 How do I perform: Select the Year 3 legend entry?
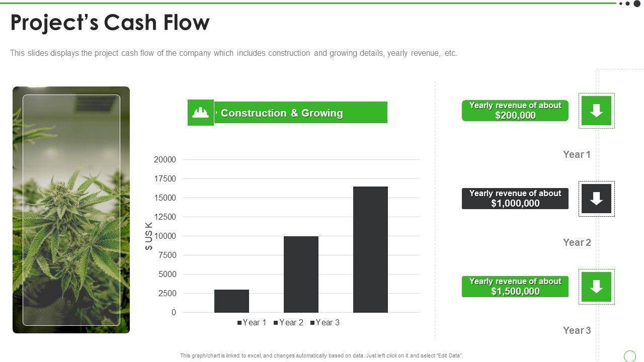click(325, 323)
